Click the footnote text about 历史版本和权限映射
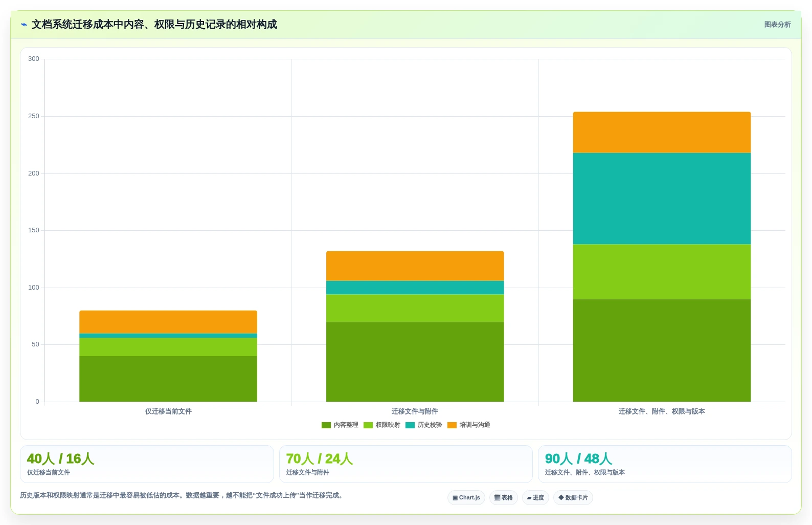812x525 pixels. pos(182,495)
